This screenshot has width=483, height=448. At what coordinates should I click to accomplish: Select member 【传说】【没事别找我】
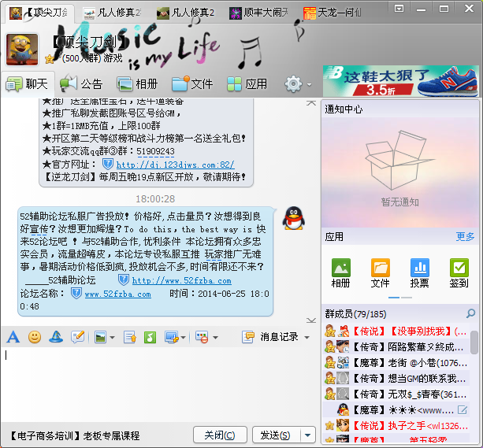click(x=396, y=331)
